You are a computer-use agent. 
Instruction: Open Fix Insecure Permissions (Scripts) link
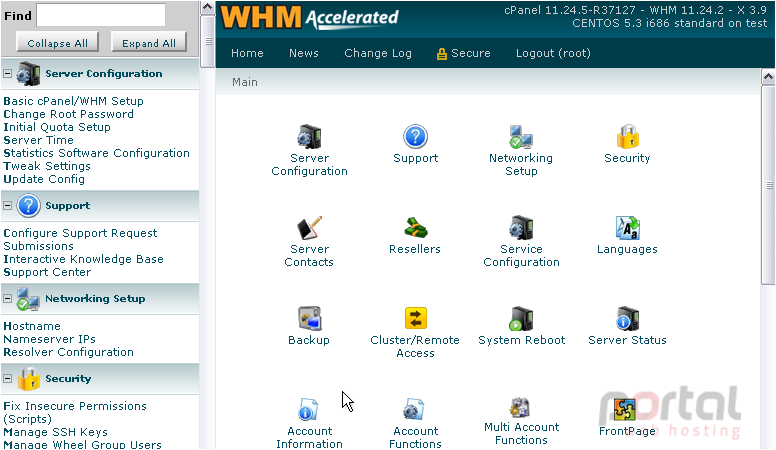pos(75,412)
